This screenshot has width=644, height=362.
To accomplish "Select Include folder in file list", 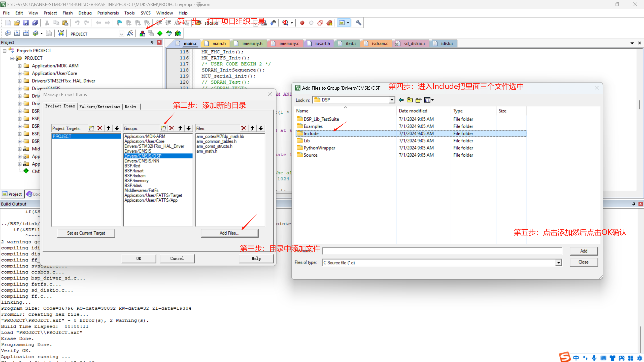I will click(x=411, y=133).
